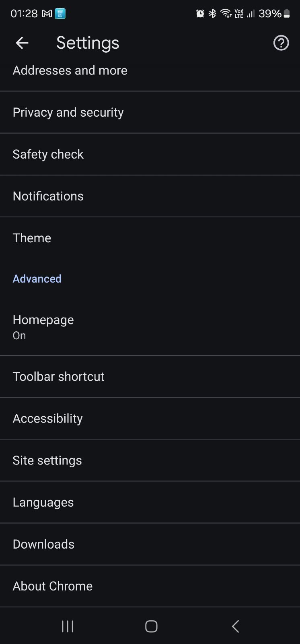Screen dimensions: 300x644
Task: Go to Accessibility settings
Action: coord(48,418)
